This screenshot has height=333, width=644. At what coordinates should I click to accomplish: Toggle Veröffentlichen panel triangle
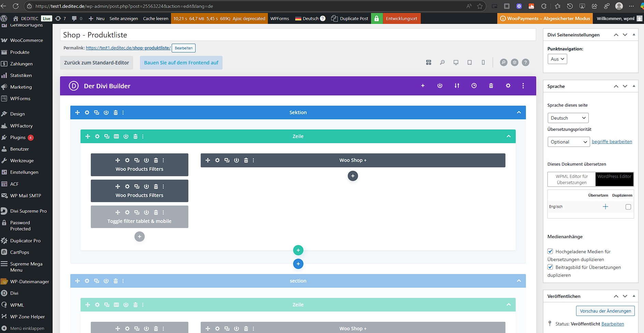[x=634, y=296]
